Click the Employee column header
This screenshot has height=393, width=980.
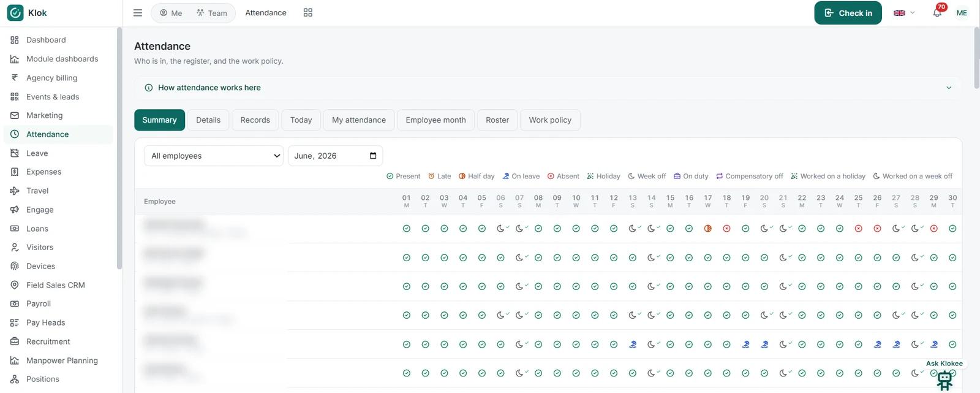pyautogui.click(x=160, y=201)
